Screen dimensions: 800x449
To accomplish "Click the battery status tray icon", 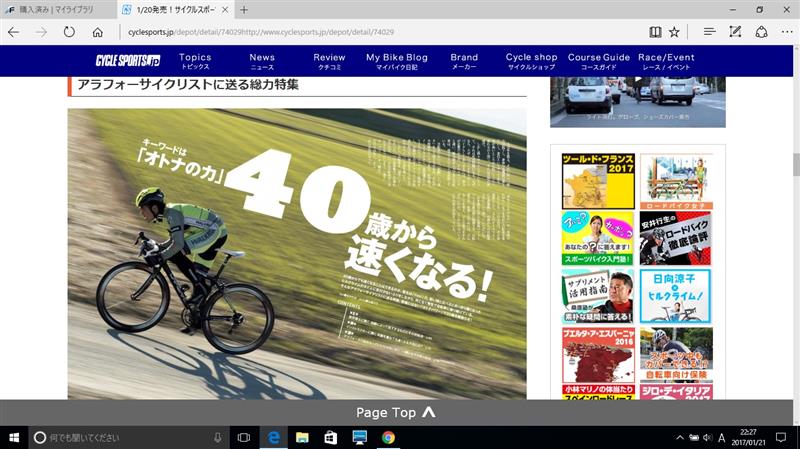I will (x=694, y=438).
